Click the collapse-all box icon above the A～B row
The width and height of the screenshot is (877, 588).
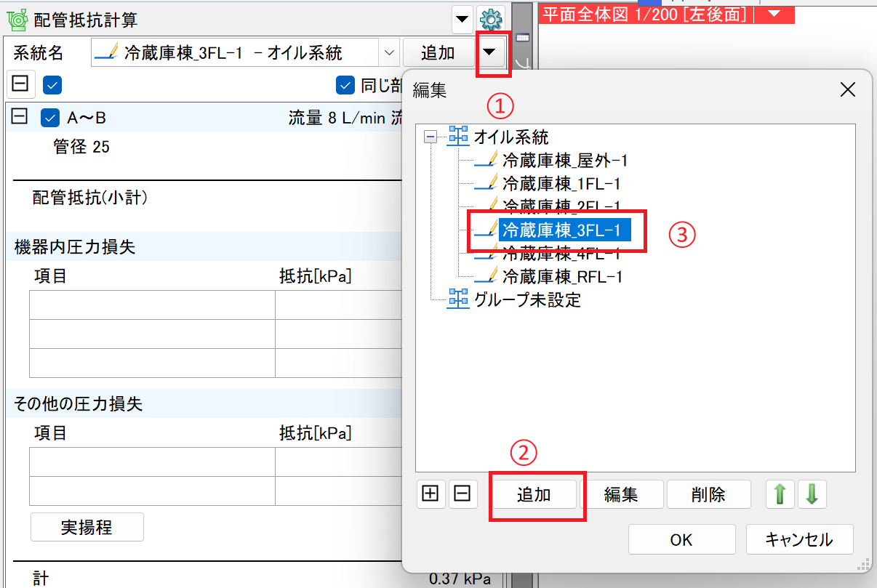(x=21, y=84)
